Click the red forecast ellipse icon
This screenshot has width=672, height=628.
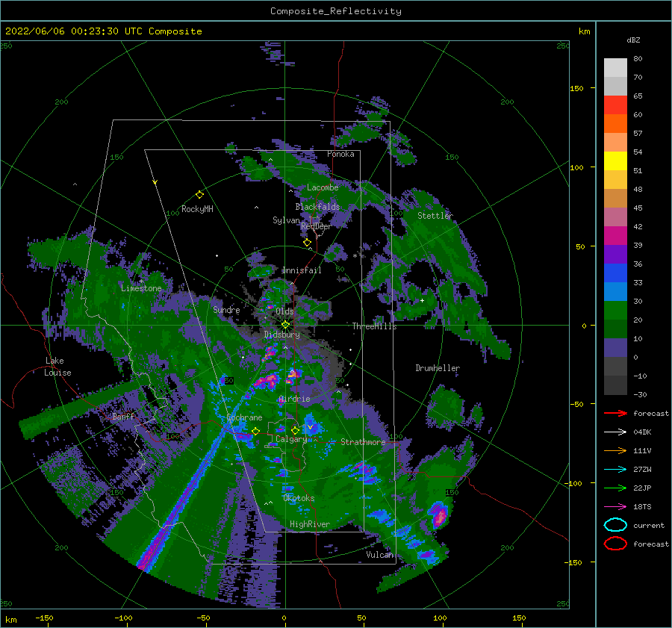615,544
